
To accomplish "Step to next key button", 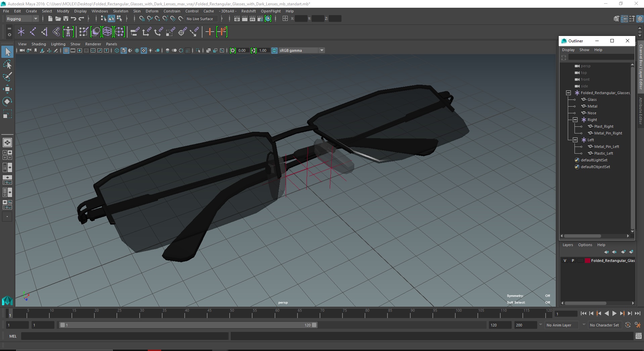I will (x=622, y=313).
